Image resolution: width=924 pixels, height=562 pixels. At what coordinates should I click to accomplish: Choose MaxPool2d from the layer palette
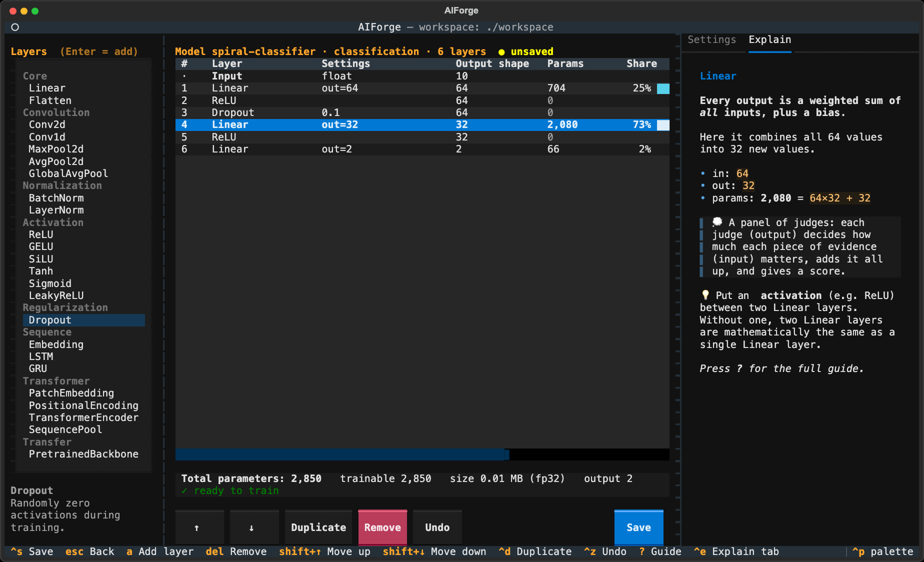click(x=56, y=149)
